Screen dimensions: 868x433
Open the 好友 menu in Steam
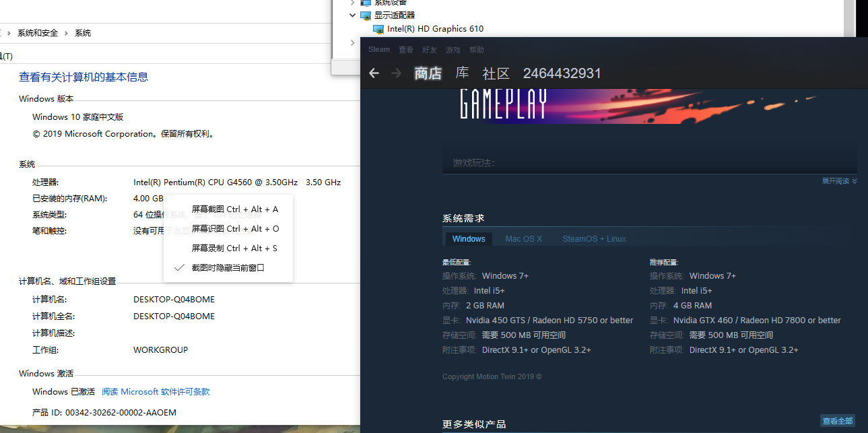(x=430, y=50)
